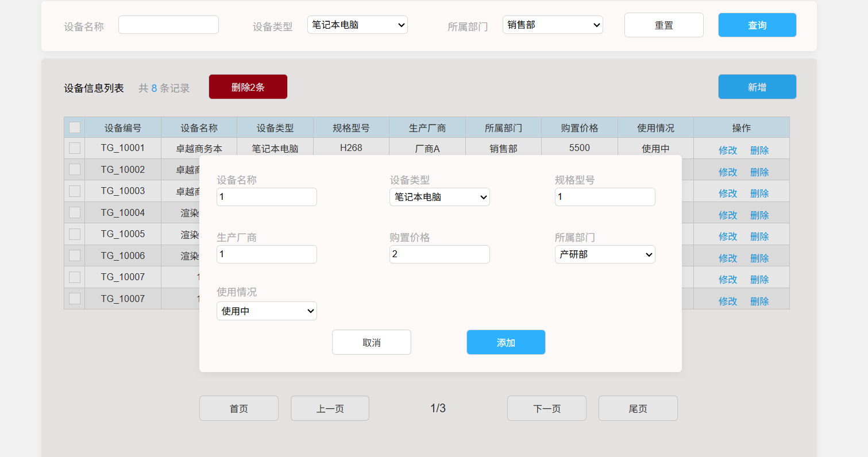
Task: Click 修改 for row TG_10005
Action: pyautogui.click(x=728, y=237)
